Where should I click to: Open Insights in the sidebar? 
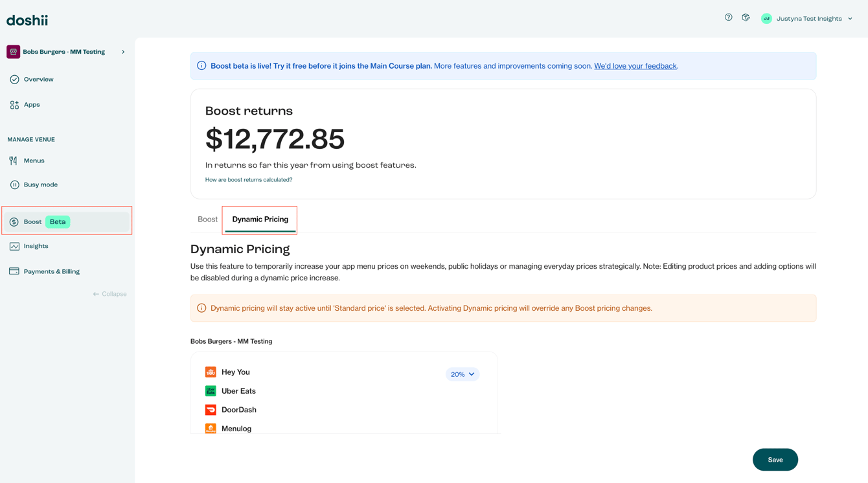click(36, 247)
